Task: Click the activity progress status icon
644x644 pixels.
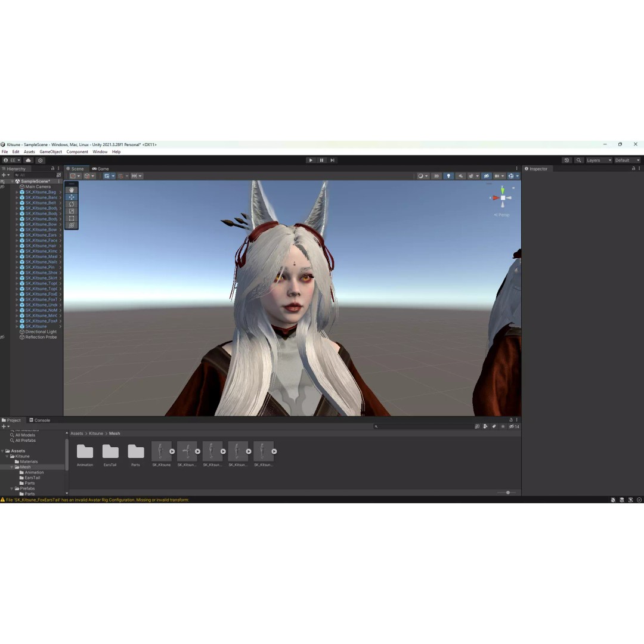Action: (639, 500)
